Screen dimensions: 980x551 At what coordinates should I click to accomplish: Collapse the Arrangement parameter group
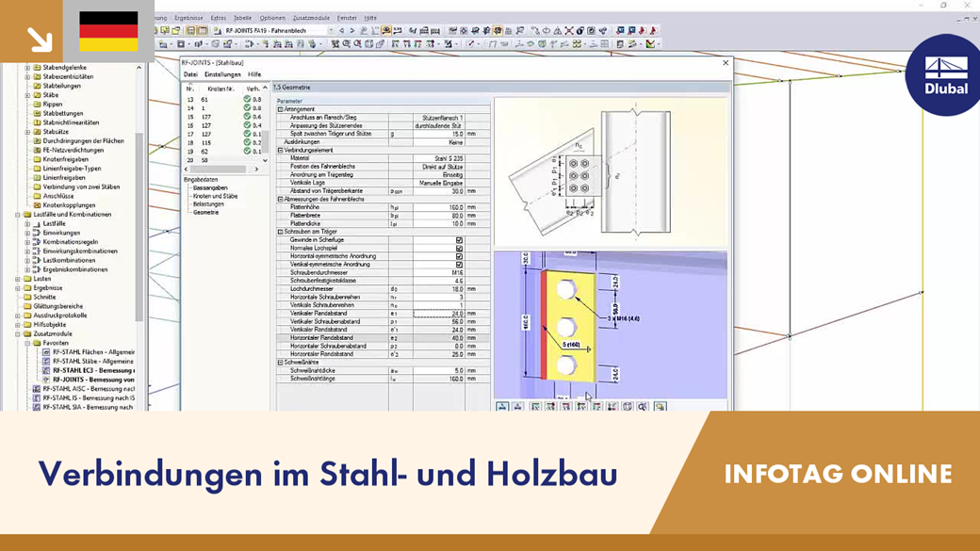tap(281, 109)
